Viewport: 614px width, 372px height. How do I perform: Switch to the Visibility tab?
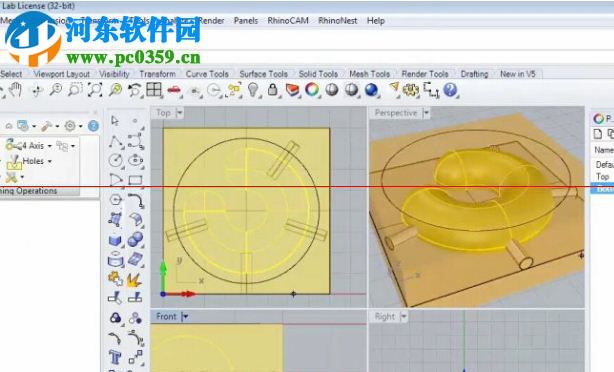tap(114, 74)
